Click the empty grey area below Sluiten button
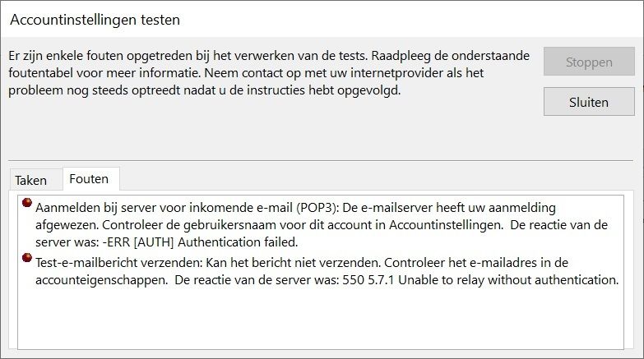The width and height of the screenshot is (644, 359). pos(589,137)
